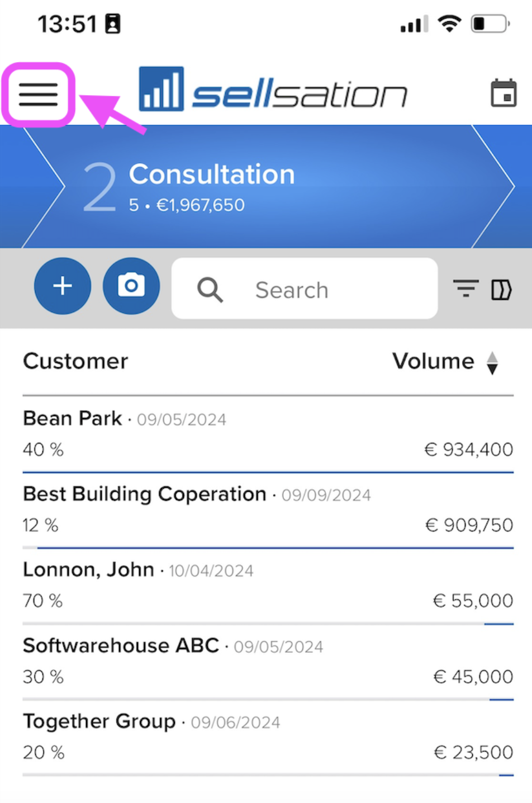Click the search magnifier icon
The width and height of the screenshot is (532, 803).
[x=210, y=290]
